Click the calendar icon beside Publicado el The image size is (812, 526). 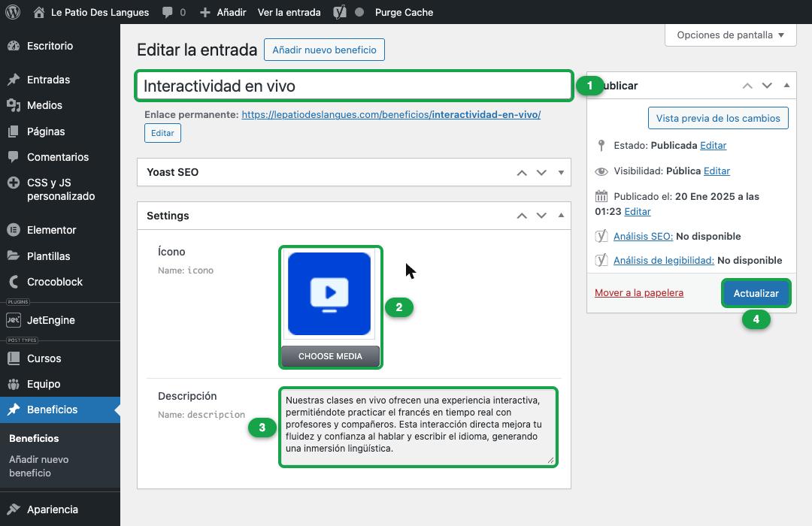coord(601,196)
